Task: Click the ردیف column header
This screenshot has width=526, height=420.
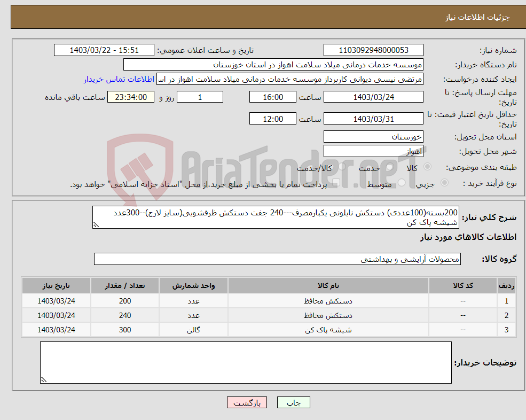Action: point(506,286)
